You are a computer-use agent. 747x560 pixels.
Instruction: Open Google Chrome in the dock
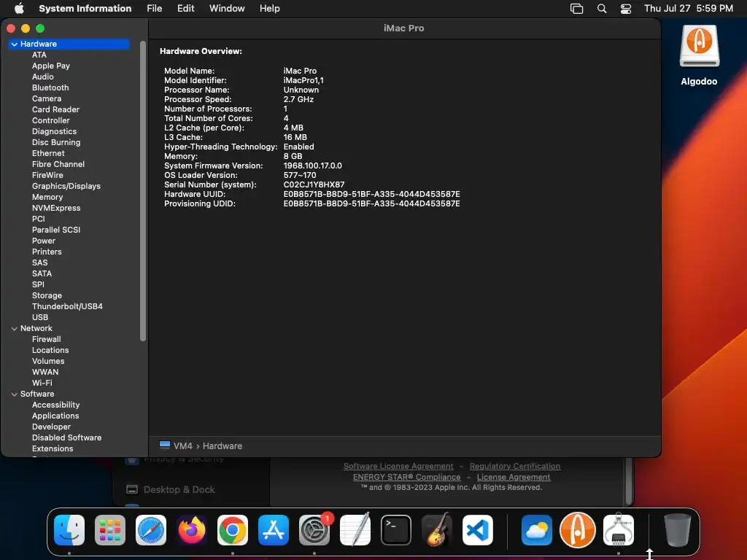233,530
